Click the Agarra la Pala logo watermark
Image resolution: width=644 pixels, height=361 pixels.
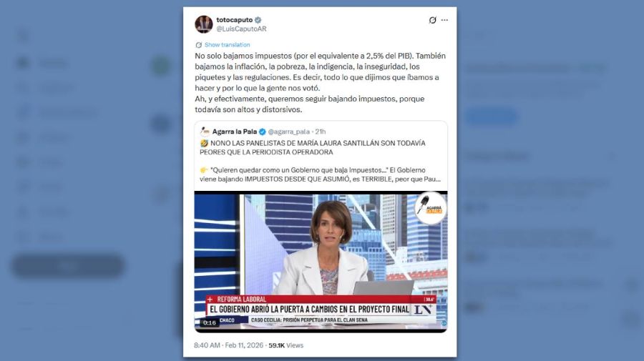430,207
